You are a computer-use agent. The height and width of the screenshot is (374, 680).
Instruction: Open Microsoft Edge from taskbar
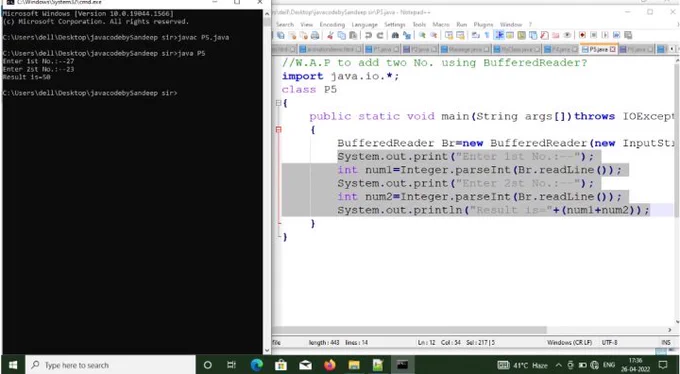[257, 365]
